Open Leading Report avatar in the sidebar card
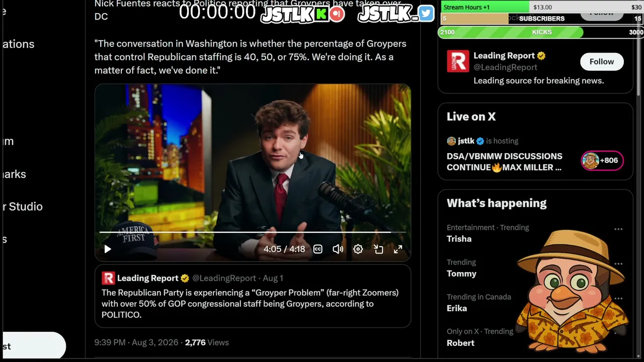This screenshot has width=644, height=362. pyautogui.click(x=458, y=61)
